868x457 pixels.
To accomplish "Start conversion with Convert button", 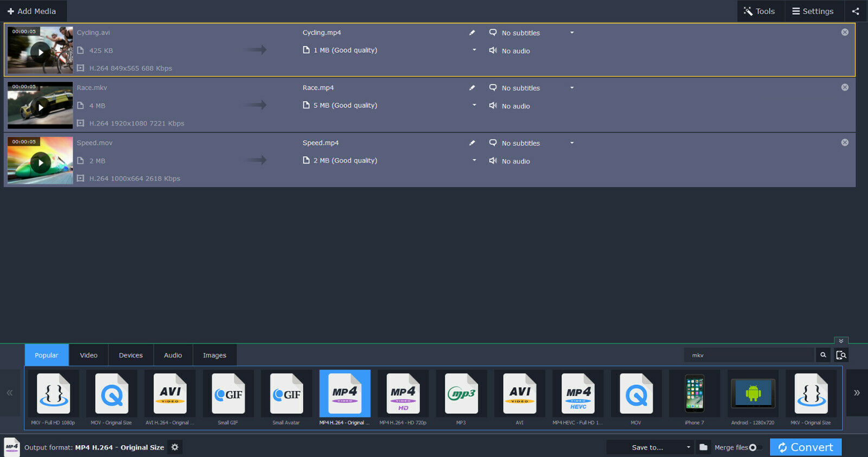I will pos(806,447).
